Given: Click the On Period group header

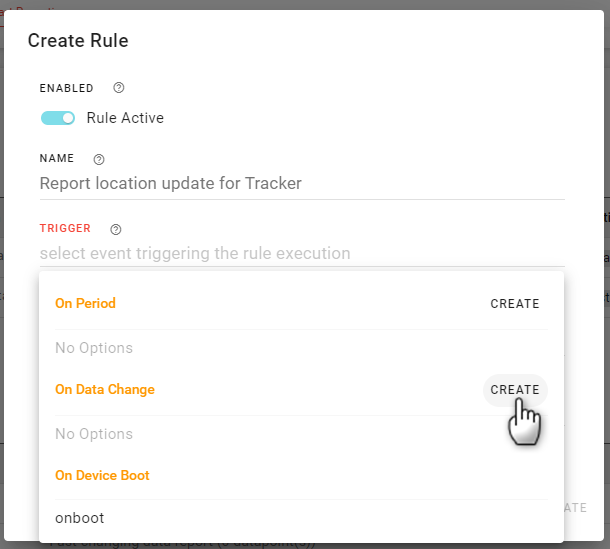Looking at the screenshot, I should pyautogui.click(x=85, y=304).
